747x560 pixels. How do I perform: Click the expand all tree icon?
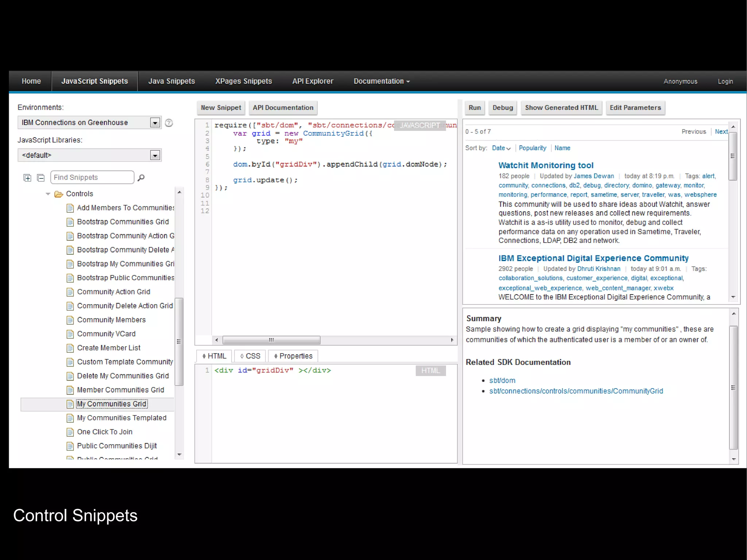[27, 178]
